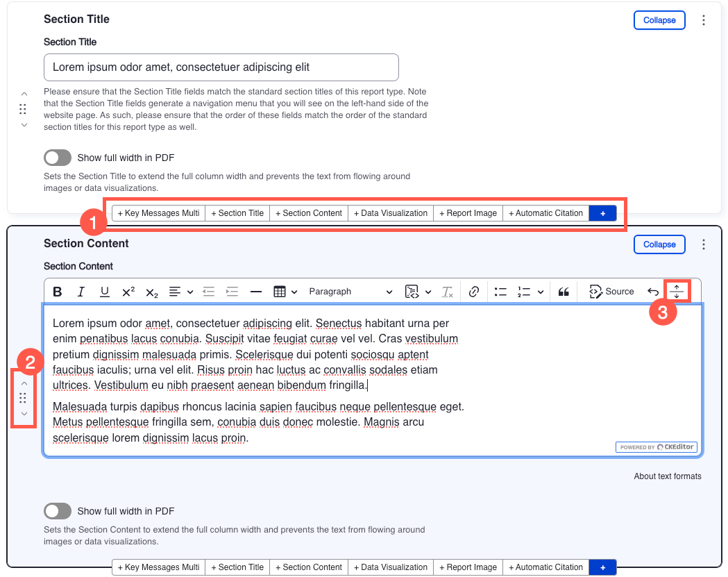Open the Section Title three-dot options menu
The height and width of the screenshot is (577, 728).
pyautogui.click(x=704, y=20)
